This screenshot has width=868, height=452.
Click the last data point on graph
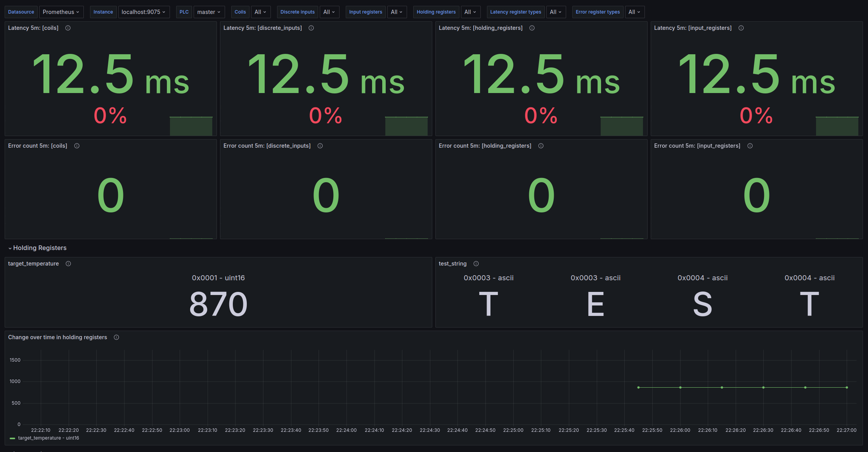[x=847, y=387]
